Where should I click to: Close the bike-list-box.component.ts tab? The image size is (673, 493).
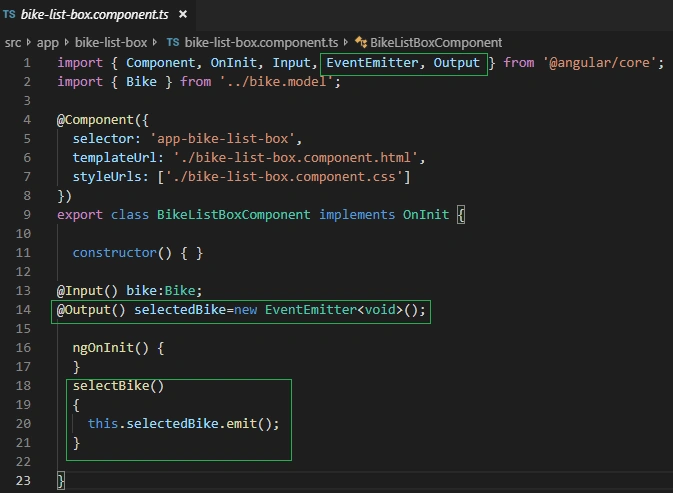click(x=183, y=14)
